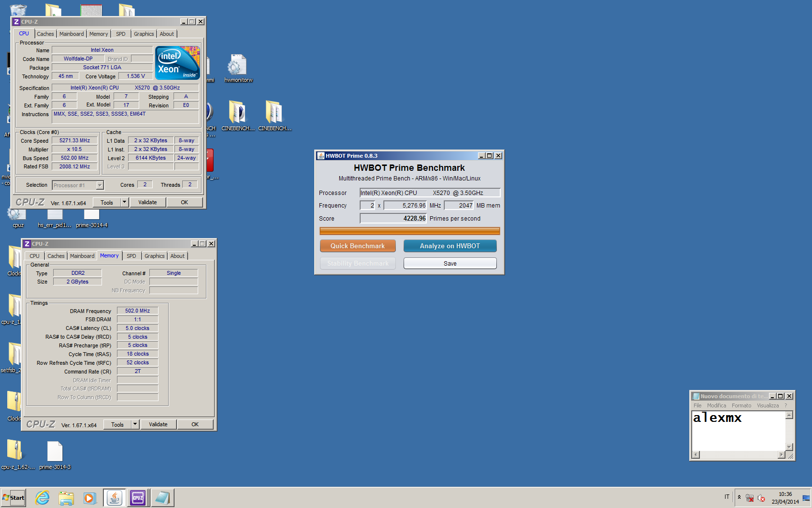Click the CPU-Z title bar icon in top window
Viewport: 812px width, 508px height.
16,22
